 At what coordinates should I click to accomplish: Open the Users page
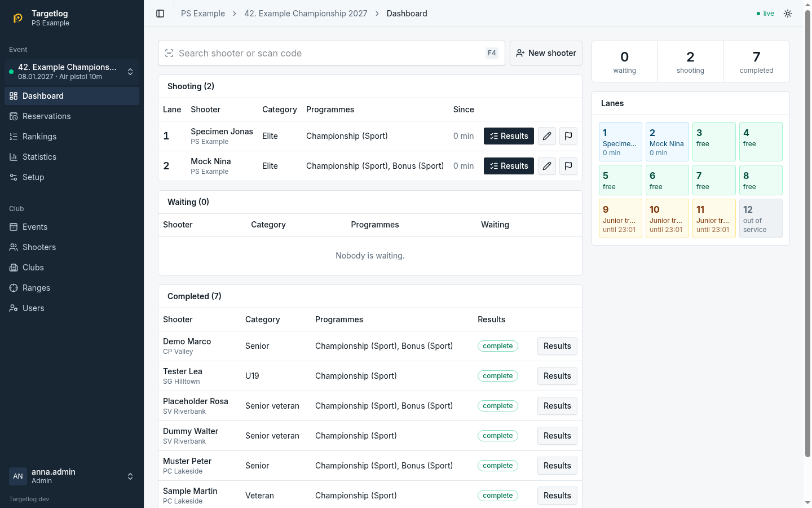(72, 308)
